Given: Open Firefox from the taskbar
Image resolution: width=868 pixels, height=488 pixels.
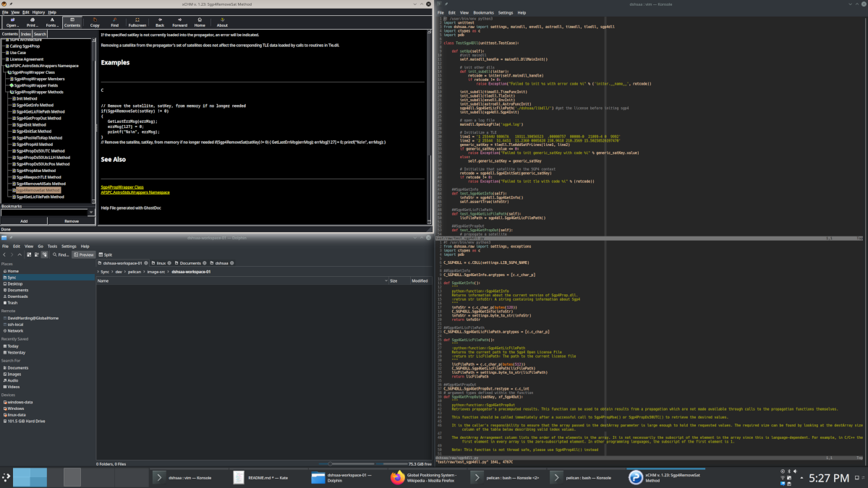Looking at the screenshot, I should point(397,477).
